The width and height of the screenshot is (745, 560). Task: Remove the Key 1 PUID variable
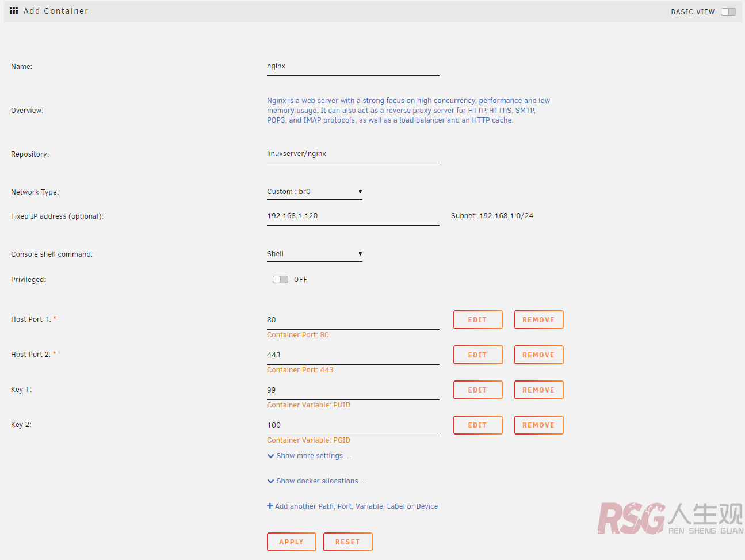coord(539,390)
